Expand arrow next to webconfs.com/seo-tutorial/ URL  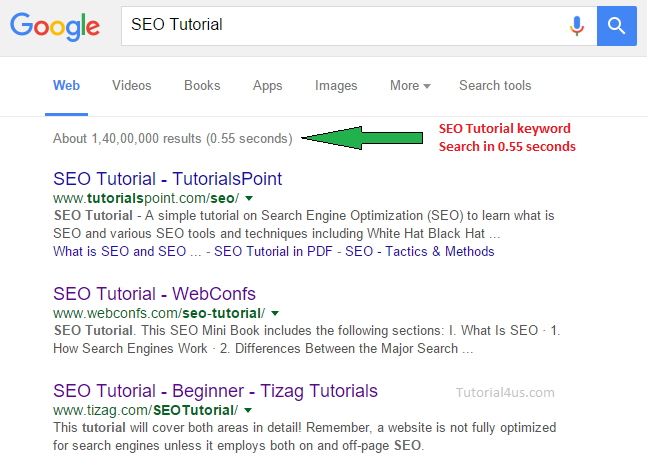[275, 314]
